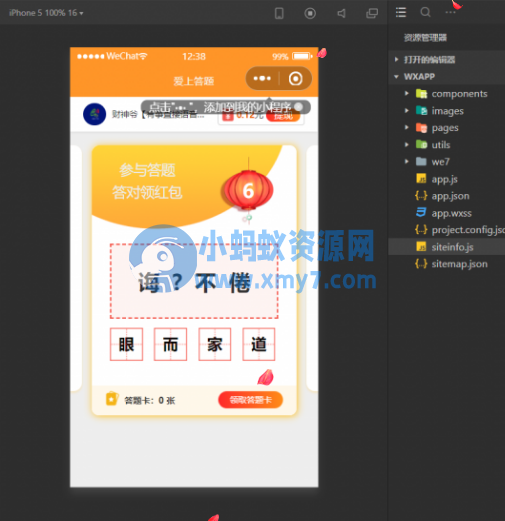The image size is (505, 521).
Task: Click the braces icon beside sitemap.json
Action: [x=421, y=264]
